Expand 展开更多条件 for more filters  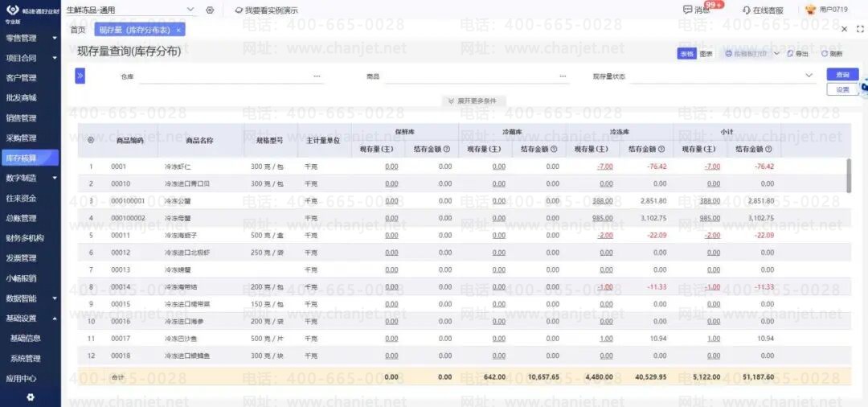tap(473, 101)
